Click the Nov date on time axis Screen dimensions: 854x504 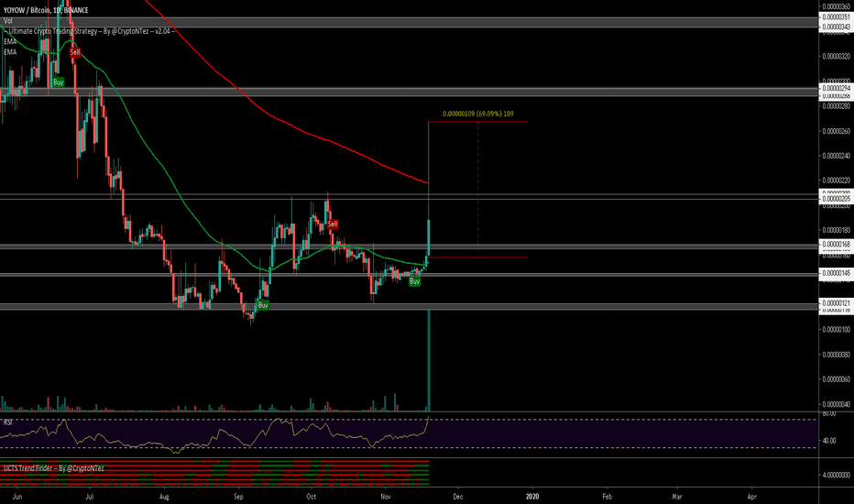coord(385,497)
